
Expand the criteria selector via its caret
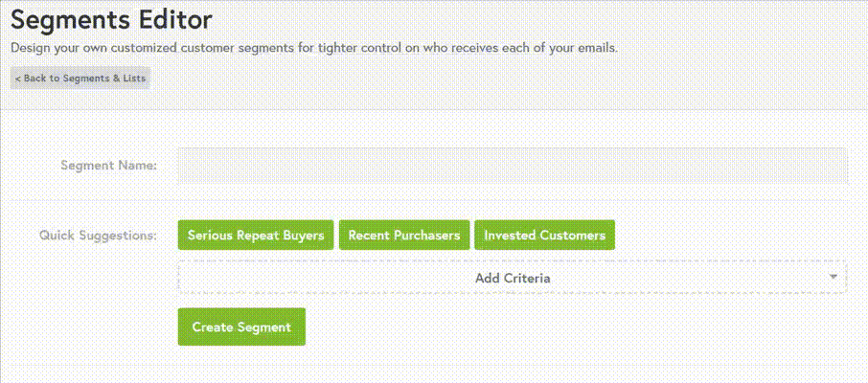click(834, 277)
